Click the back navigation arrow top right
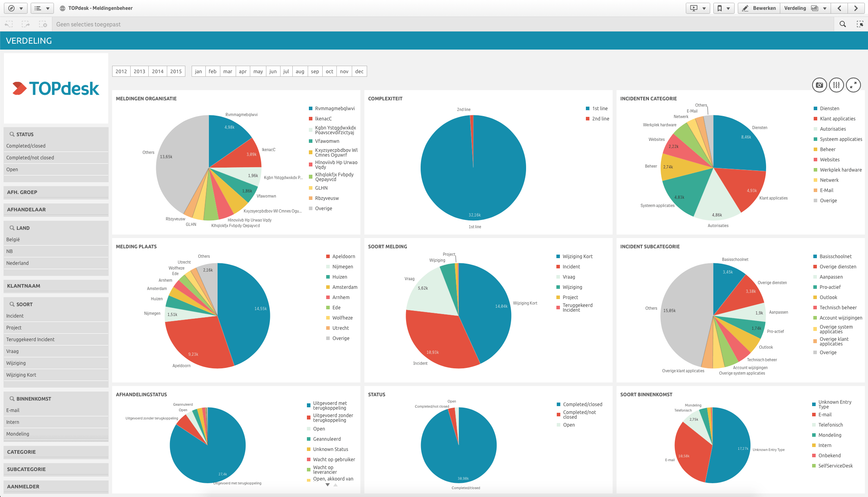This screenshot has width=868, height=497. coord(839,8)
